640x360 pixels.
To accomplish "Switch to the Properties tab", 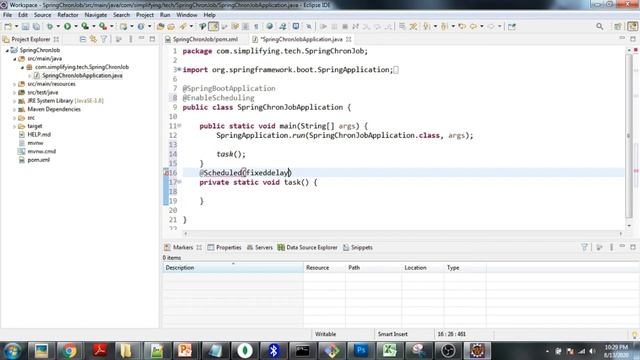I will (x=224, y=247).
